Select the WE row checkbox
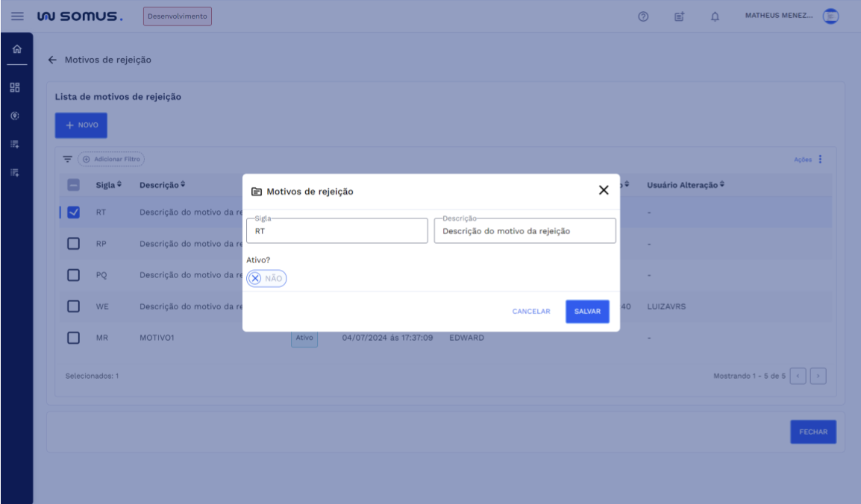 point(73,306)
